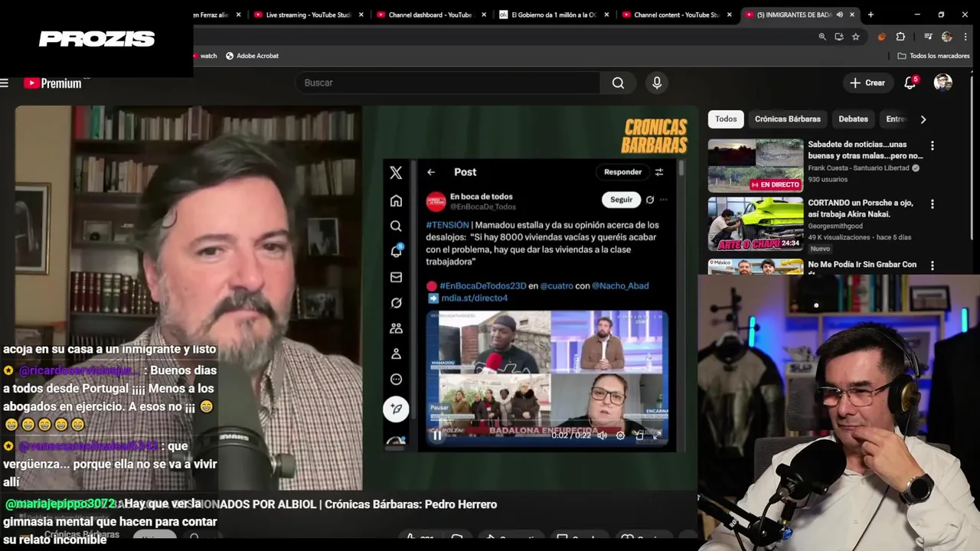980x551 pixels.
Task: Go back with the arrow beside Post
Action: pyautogui.click(x=431, y=172)
